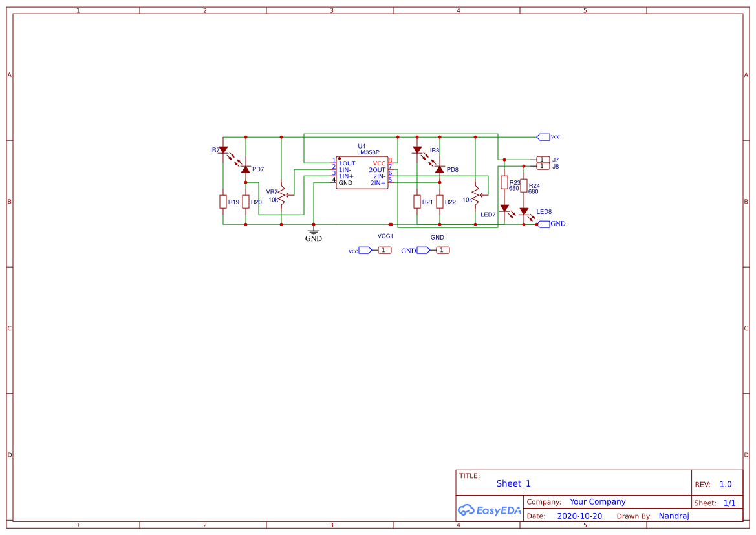756x535 pixels.
Task: Click the Sheet_1 title text
Action: point(513,483)
